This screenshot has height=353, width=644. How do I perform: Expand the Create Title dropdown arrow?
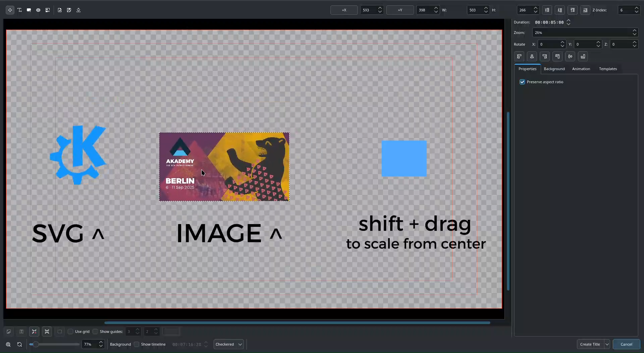click(607, 344)
